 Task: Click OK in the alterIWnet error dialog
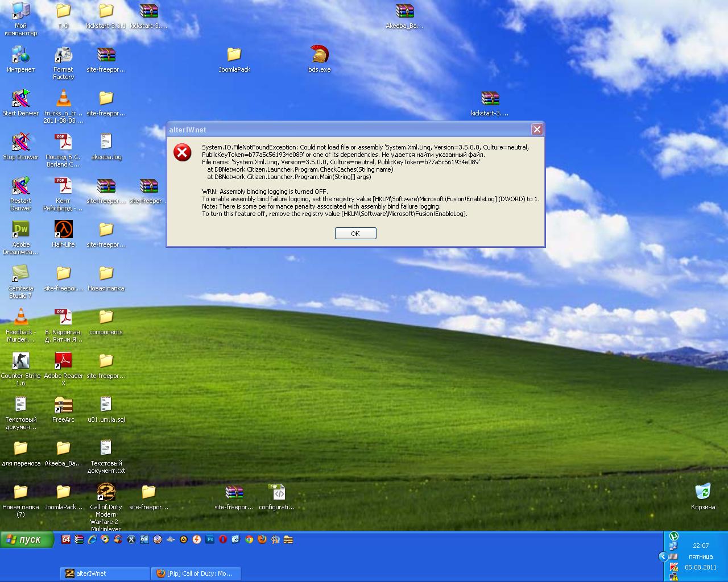[355, 234]
